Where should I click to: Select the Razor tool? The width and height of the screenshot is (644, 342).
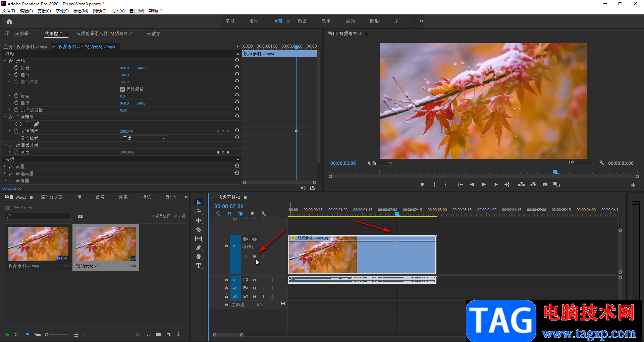[x=199, y=229]
